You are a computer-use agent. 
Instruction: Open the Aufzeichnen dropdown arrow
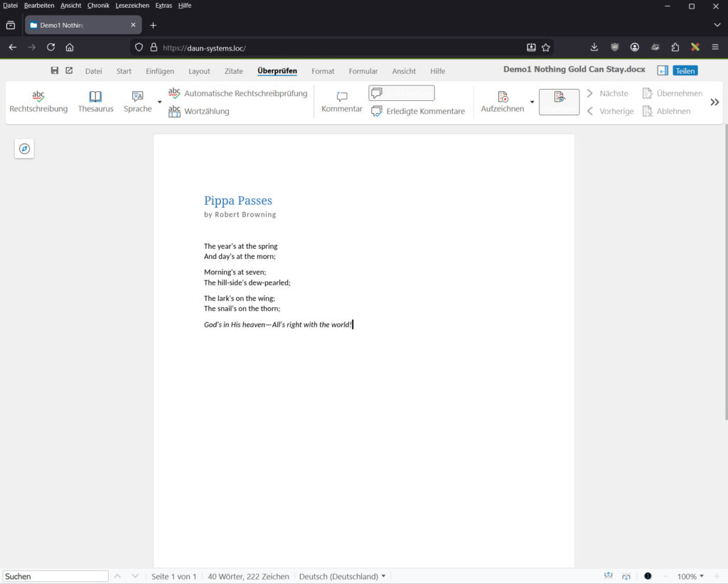pos(532,101)
